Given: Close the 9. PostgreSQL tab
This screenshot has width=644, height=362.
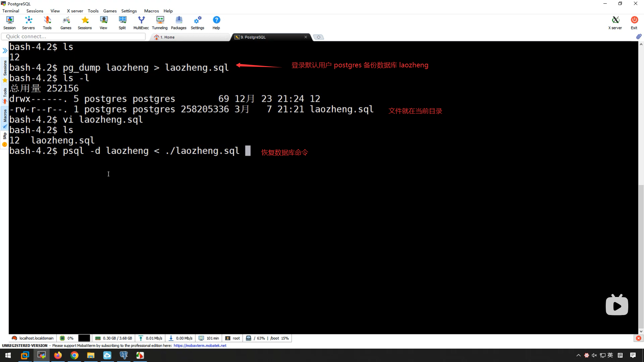Looking at the screenshot, I should (x=306, y=37).
